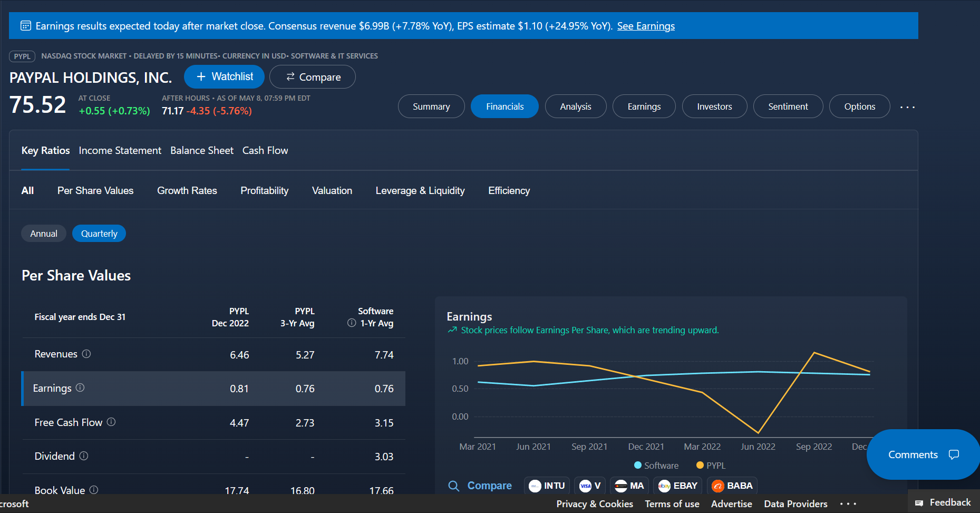View the Options tab

860,107
